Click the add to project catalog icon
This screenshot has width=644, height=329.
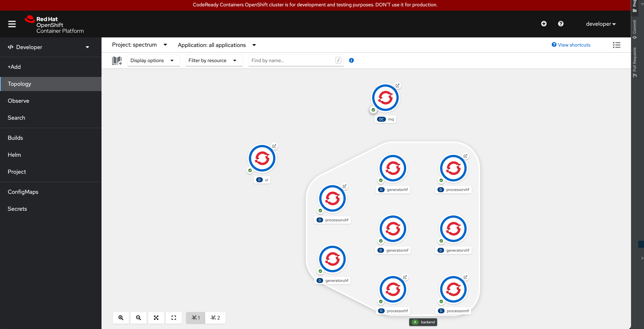tap(117, 61)
